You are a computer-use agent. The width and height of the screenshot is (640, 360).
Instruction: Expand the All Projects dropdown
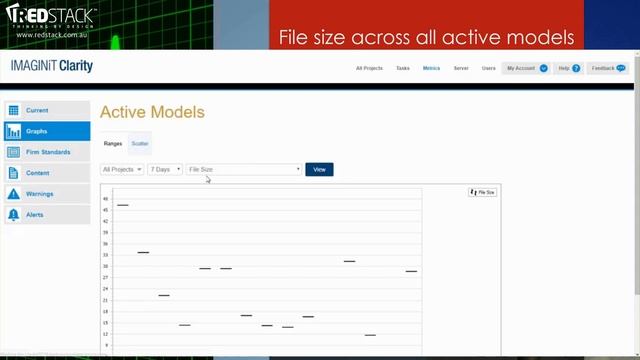point(122,169)
